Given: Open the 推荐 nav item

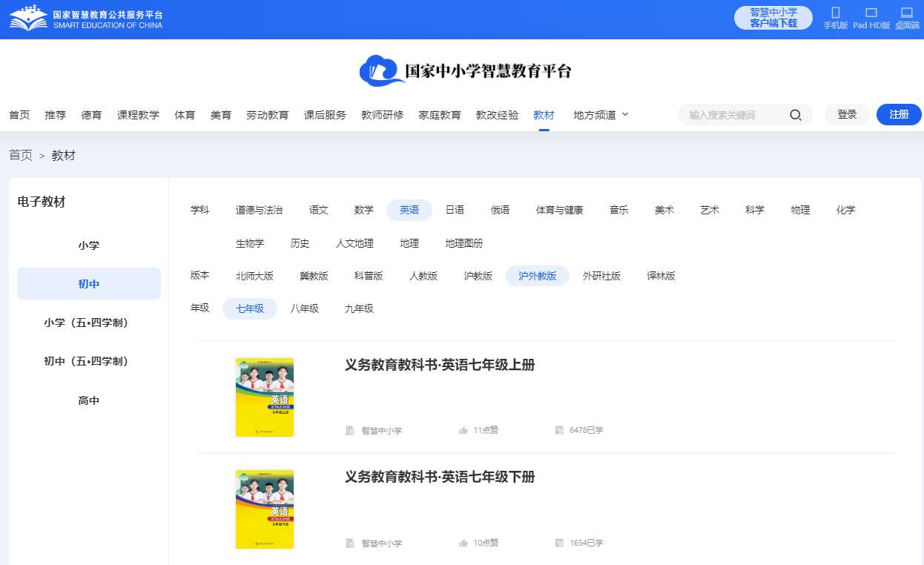Looking at the screenshot, I should tap(56, 115).
